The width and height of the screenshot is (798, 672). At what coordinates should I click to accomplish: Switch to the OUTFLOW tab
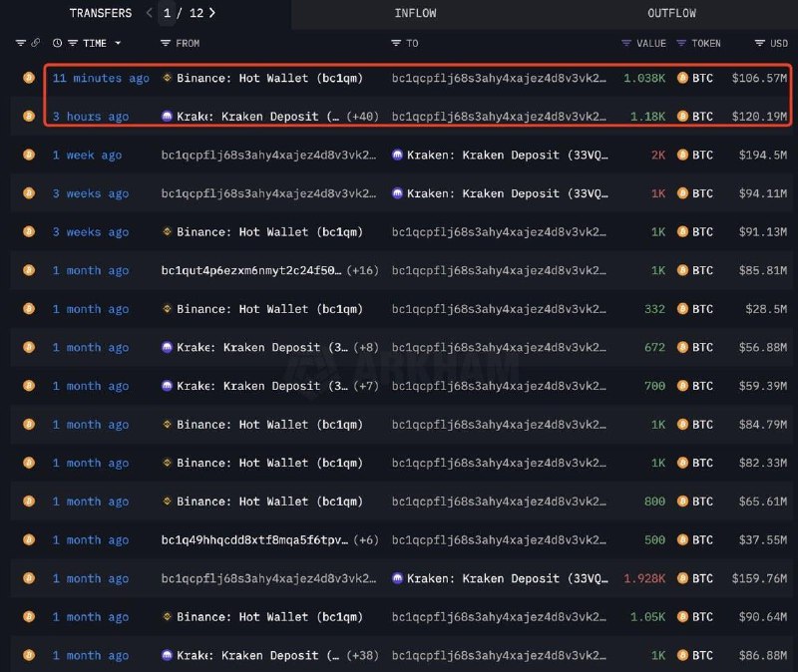(671, 13)
